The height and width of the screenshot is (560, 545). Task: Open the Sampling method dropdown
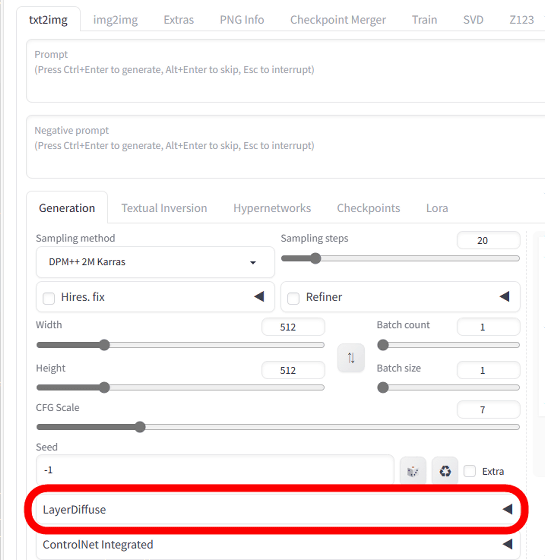155,262
